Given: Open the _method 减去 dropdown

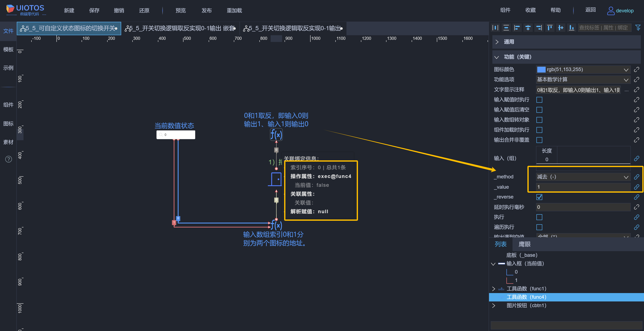Looking at the screenshot, I should coord(583,177).
